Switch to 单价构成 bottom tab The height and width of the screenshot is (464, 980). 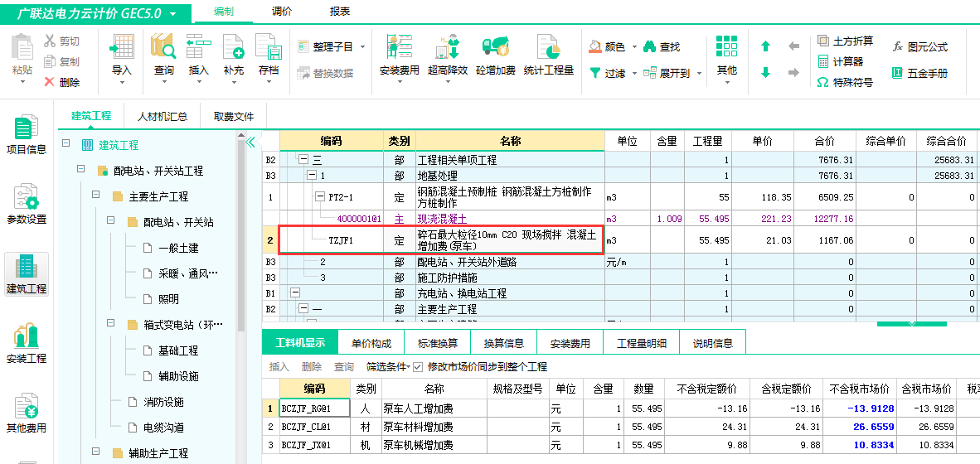(x=372, y=343)
